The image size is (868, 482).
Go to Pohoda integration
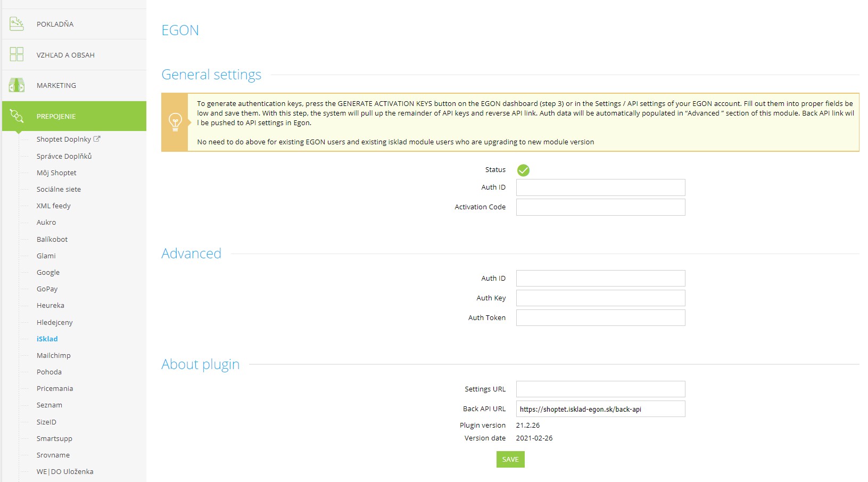[49, 372]
